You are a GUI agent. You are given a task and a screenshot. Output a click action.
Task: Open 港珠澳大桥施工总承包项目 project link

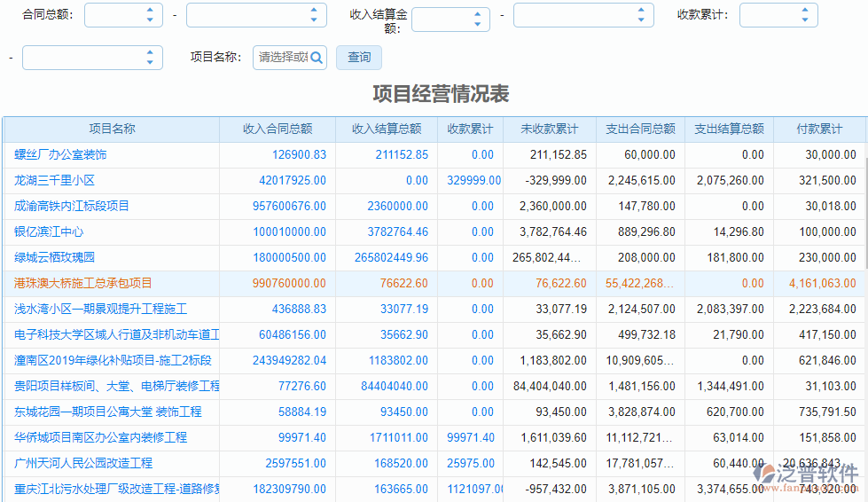[83, 284]
